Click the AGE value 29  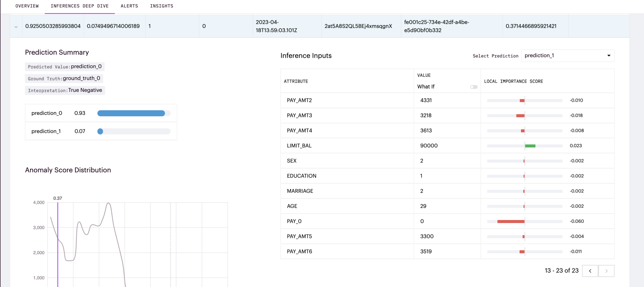coord(423,206)
